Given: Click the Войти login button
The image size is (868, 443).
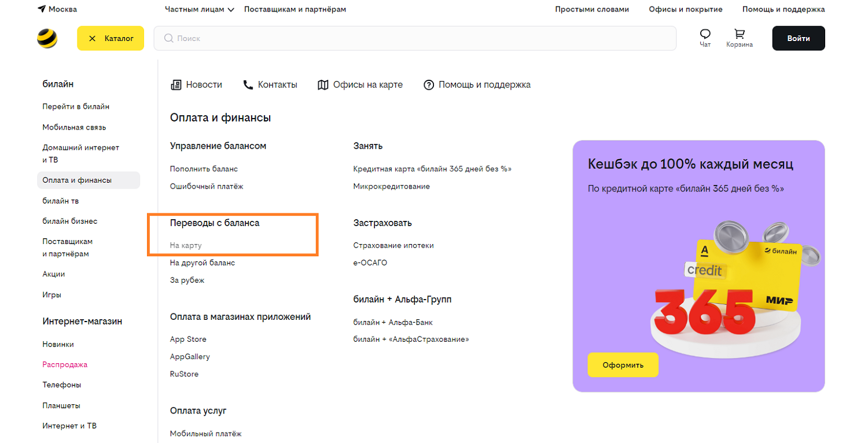Looking at the screenshot, I should (799, 38).
